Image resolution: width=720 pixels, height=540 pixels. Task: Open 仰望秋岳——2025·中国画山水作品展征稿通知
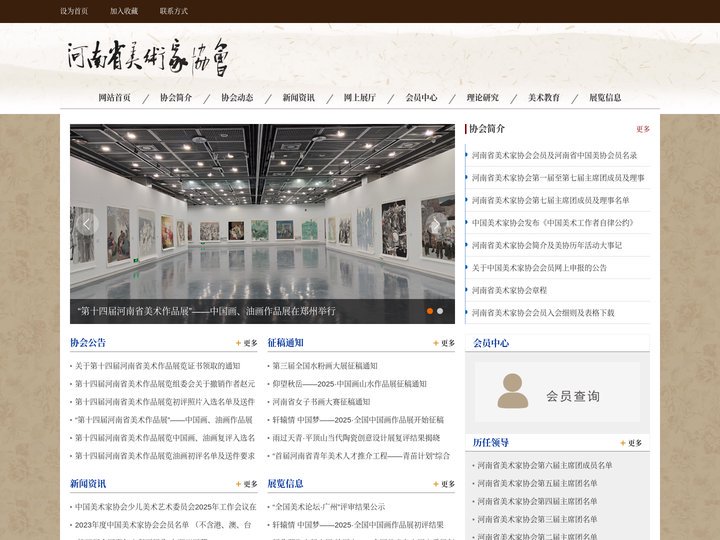(349, 384)
